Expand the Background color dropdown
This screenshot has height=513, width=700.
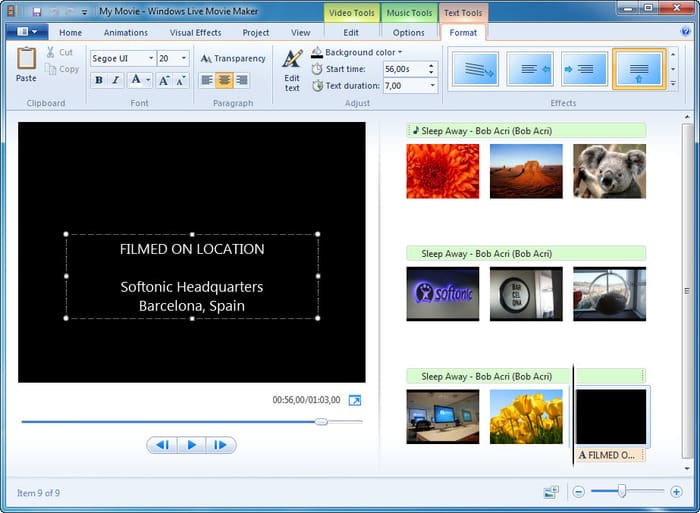(x=400, y=52)
